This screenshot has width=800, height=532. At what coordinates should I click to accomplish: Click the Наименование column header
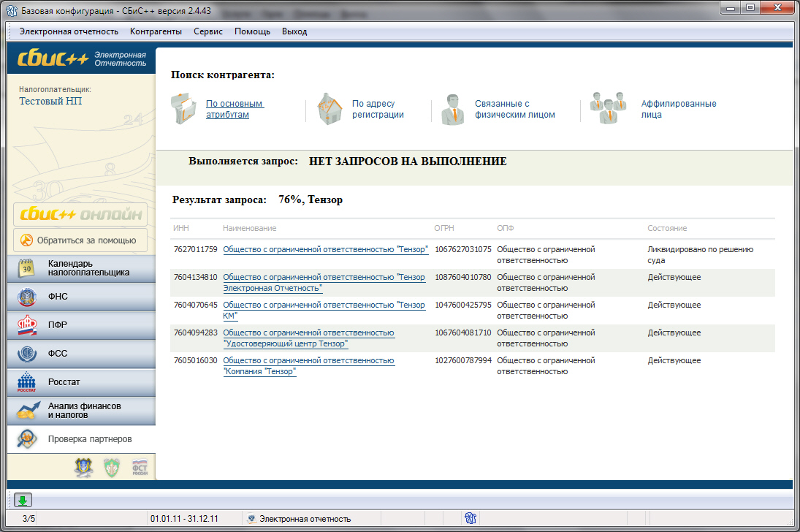(x=249, y=228)
